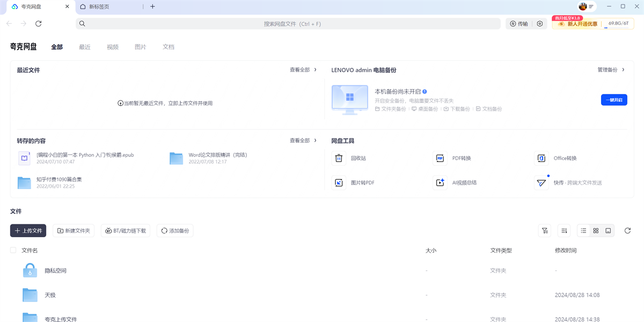644x322 pixels.
Task: Start the AI视频总结 tool
Action: (x=440, y=182)
